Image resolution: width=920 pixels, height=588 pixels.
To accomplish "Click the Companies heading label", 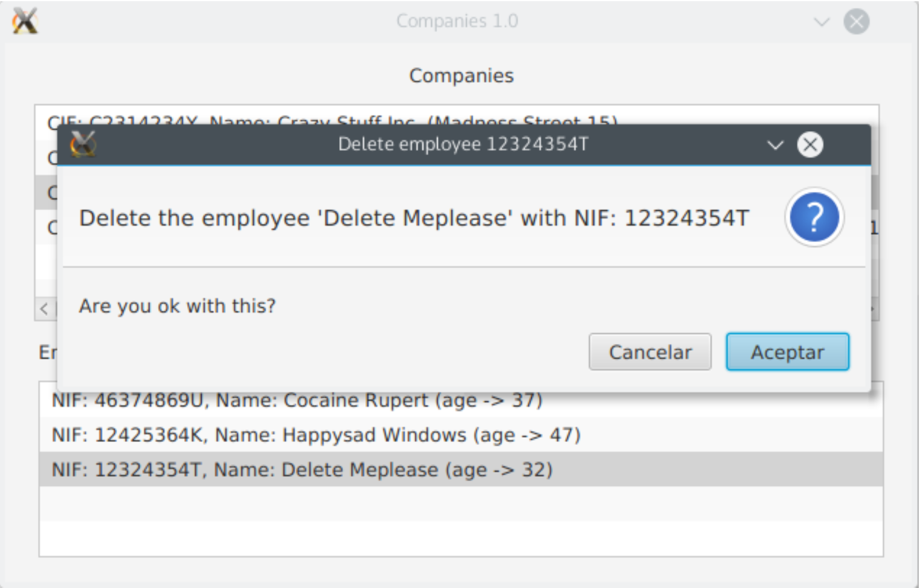I will [x=461, y=75].
